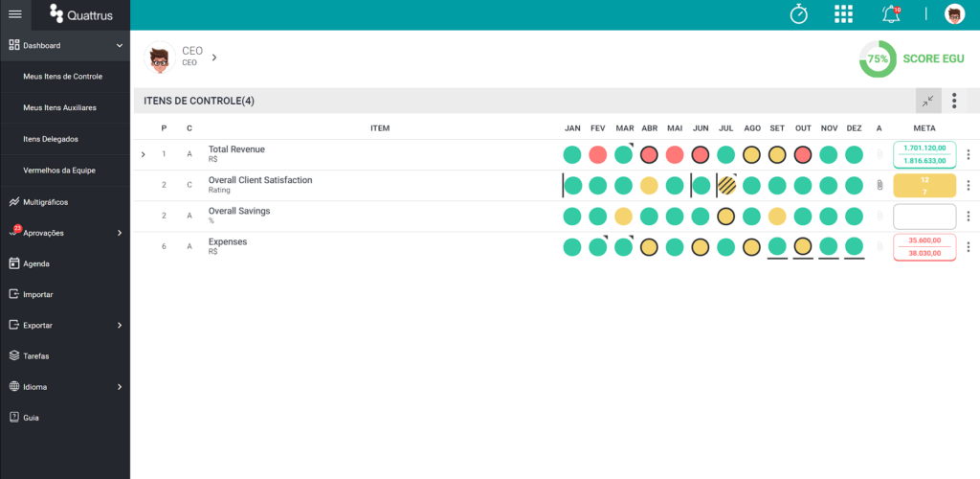Open notifications bell with badge
The height and width of the screenshot is (479, 980).
pos(891,13)
